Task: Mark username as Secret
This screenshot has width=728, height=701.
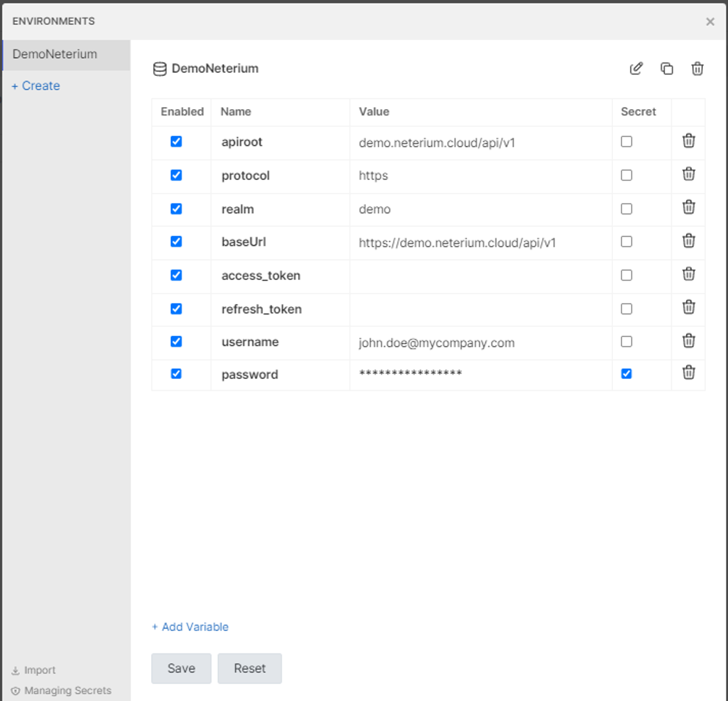Action: [x=626, y=342]
